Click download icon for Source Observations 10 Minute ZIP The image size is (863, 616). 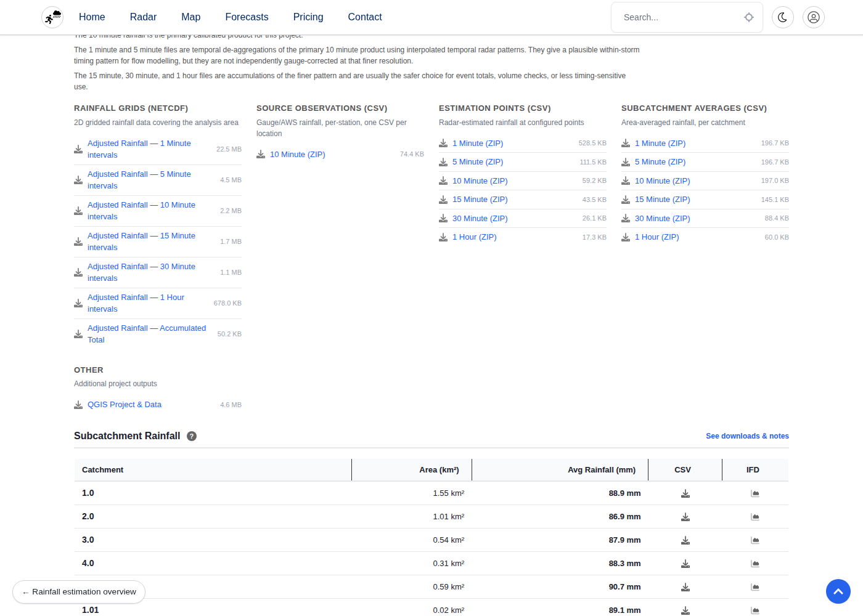[x=261, y=154]
